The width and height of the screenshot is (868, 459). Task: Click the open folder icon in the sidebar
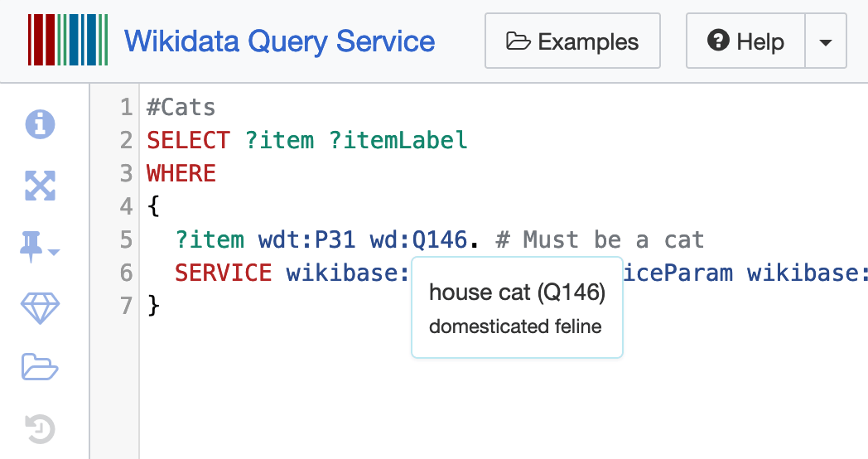tap(39, 366)
